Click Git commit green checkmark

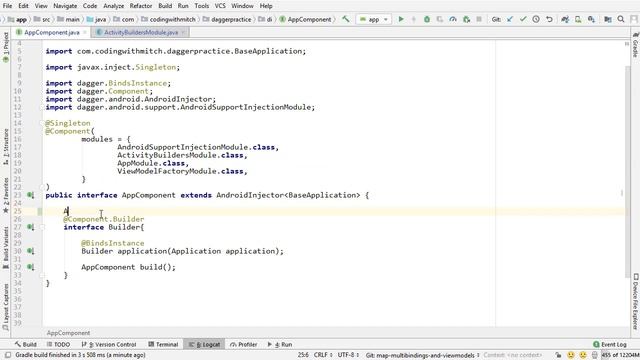pos(523,19)
